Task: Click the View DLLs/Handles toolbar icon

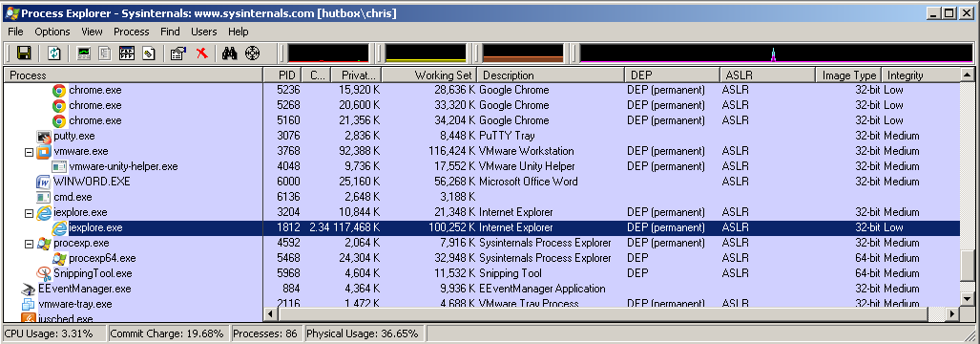Action: point(148,54)
